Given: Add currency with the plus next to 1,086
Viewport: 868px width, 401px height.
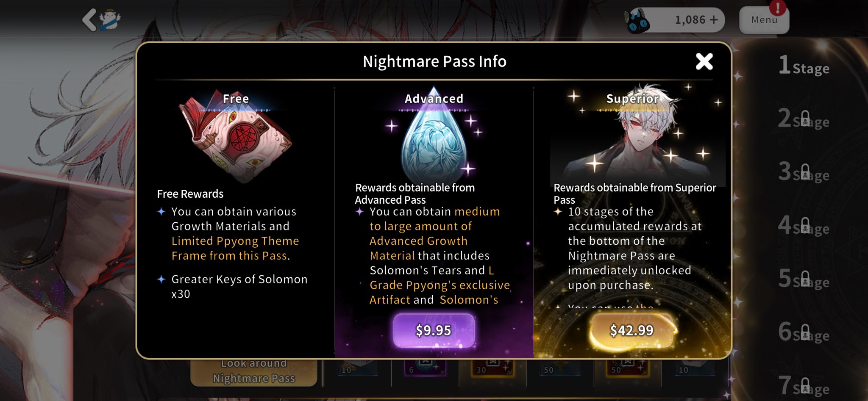Looking at the screenshot, I should (x=714, y=20).
